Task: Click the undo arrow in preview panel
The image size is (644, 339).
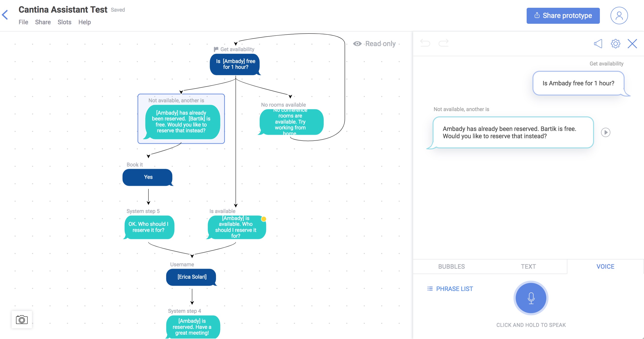Action: [425, 43]
